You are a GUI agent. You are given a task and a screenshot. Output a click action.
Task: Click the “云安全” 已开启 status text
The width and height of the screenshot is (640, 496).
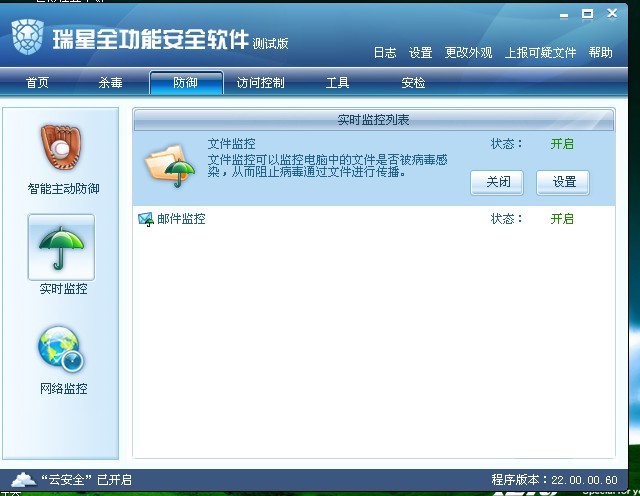click(x=86, y=480)
